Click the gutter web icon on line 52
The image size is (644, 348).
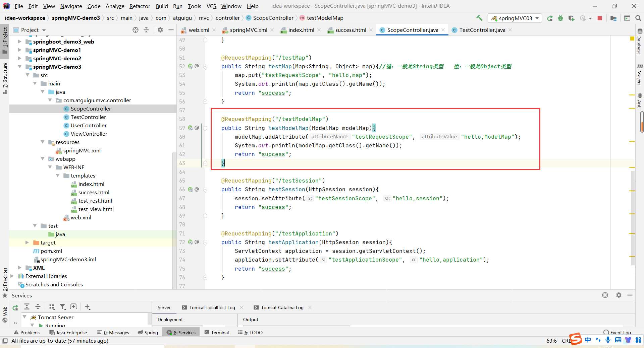click(191, 66)
